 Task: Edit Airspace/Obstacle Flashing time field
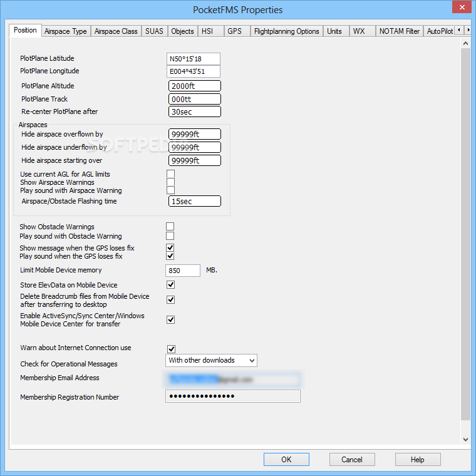(x=195, y=201)
